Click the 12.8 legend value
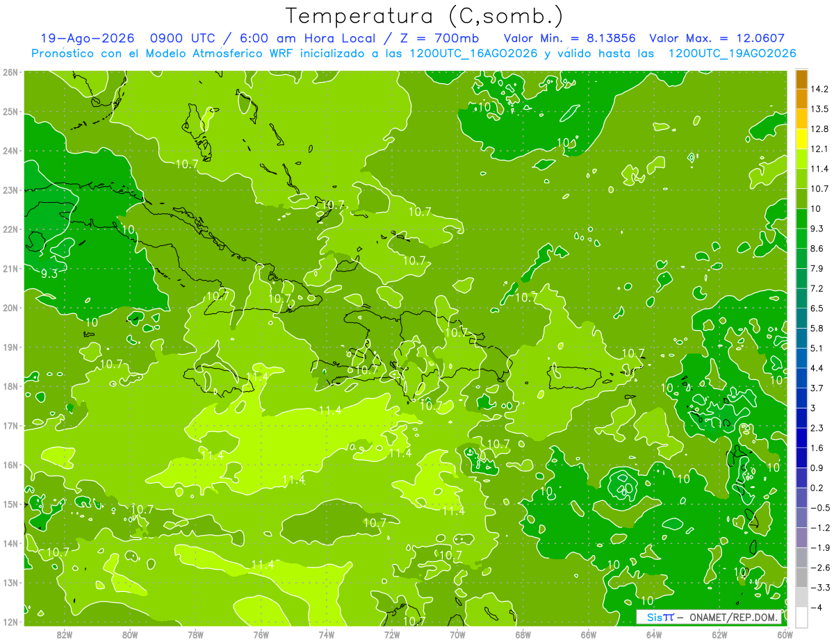834x644 pixels. point(820,129)
